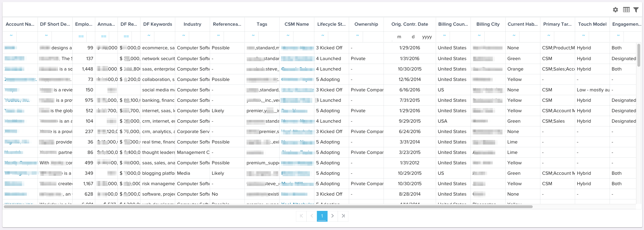The image size is (644, 230).
Task: Open grid settings with the gear icon
Action: (x=615, y=10)
